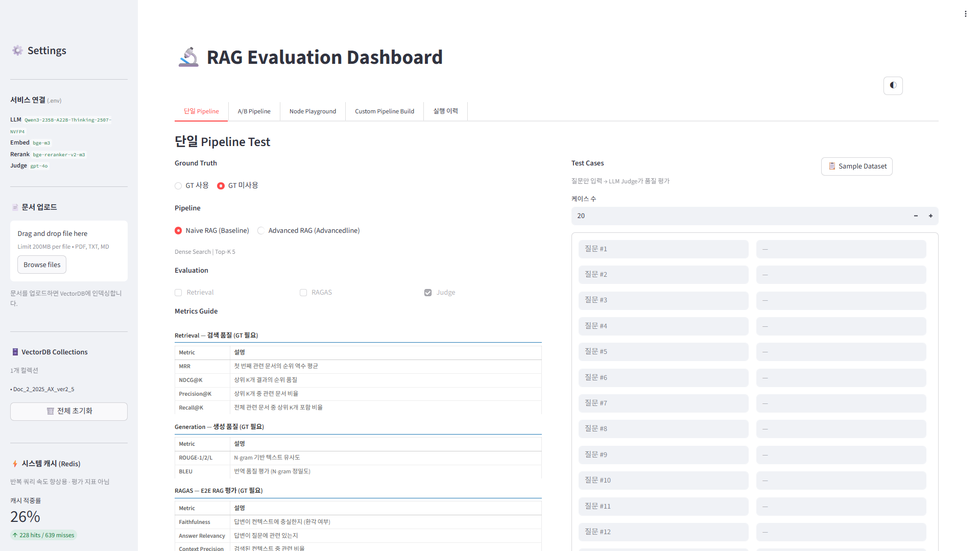The image size is (980, 551).
Task: Open the three-dot options menu at top right
Action: pos(966,13)
